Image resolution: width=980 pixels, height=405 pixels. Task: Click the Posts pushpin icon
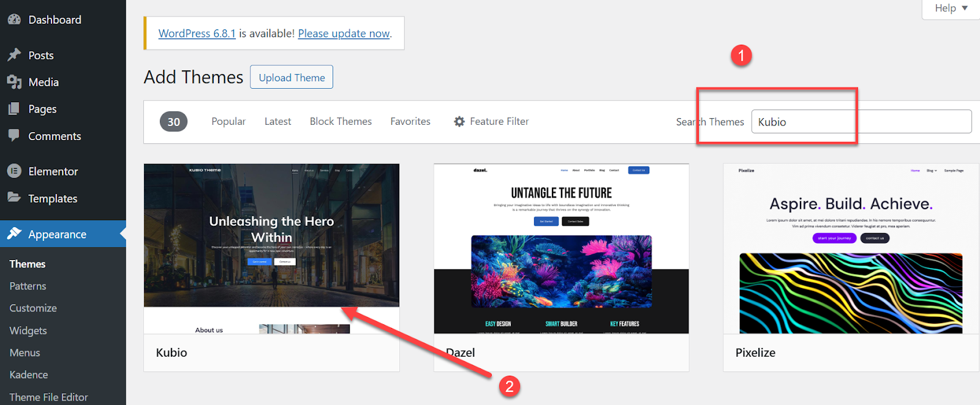(x=14, y=55)
